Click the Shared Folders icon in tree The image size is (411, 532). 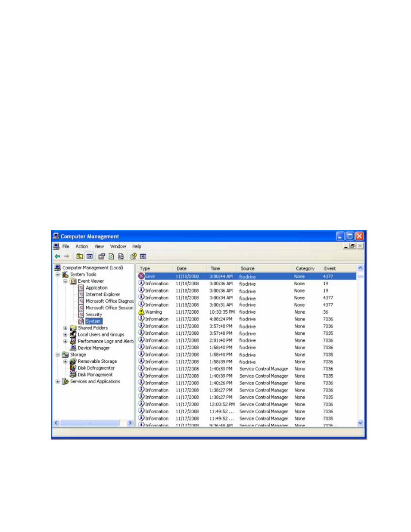pos(73,328)
